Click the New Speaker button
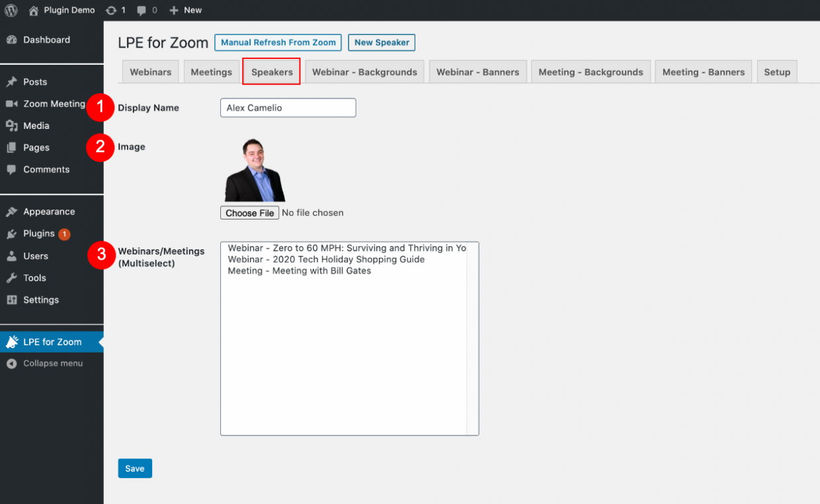This screenshot has height=504, width=820. 382,42
